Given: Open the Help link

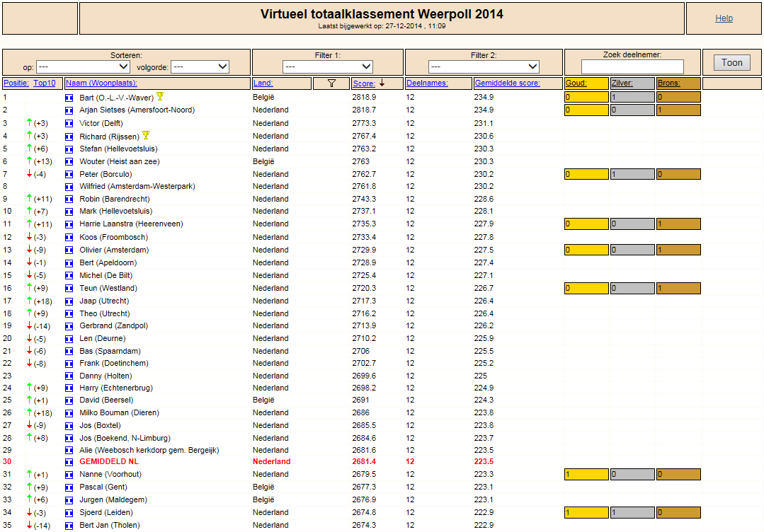Looking at the screenshot, I should (724, 18).
